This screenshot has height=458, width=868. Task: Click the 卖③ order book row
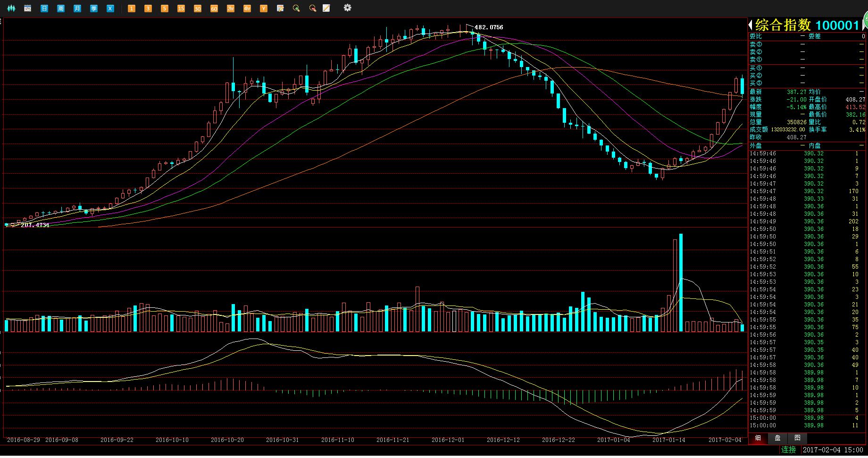(807, 44)
